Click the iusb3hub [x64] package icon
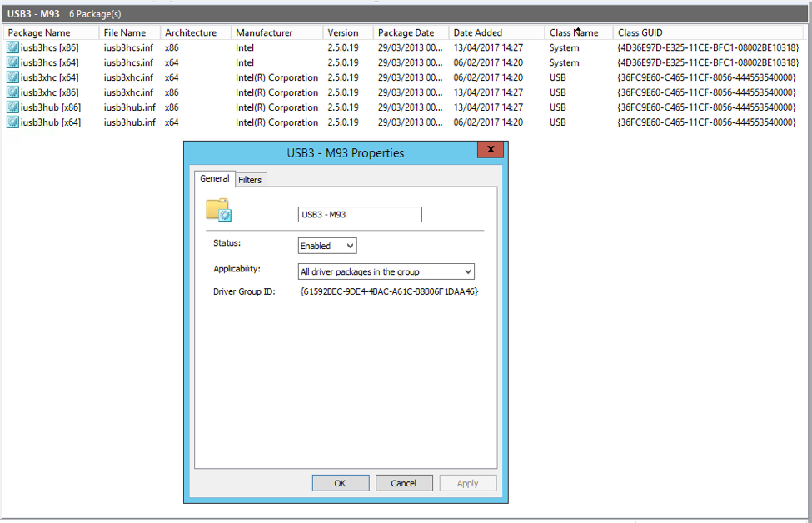Screen dimensions: 812x523 (x=12, y=122)
